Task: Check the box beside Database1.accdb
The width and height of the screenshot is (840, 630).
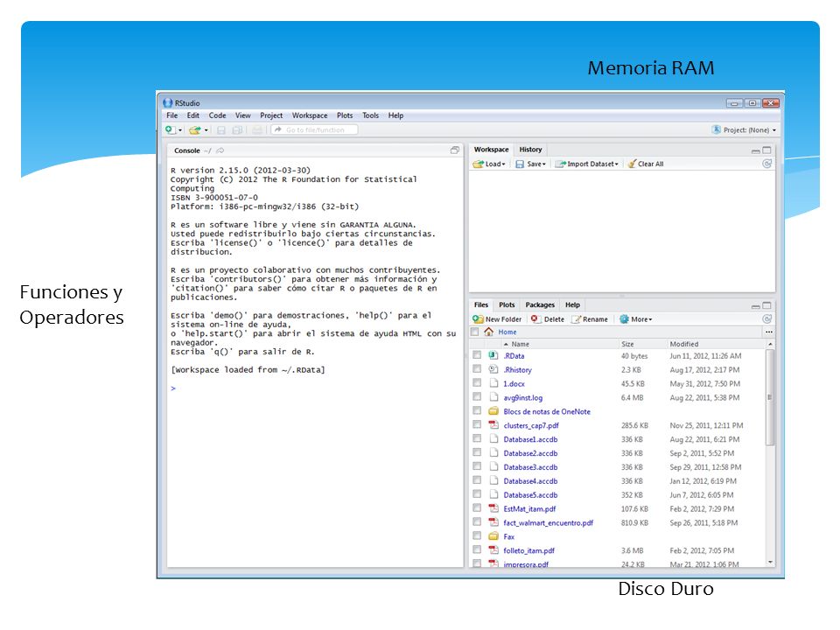Action: (477, 438)
